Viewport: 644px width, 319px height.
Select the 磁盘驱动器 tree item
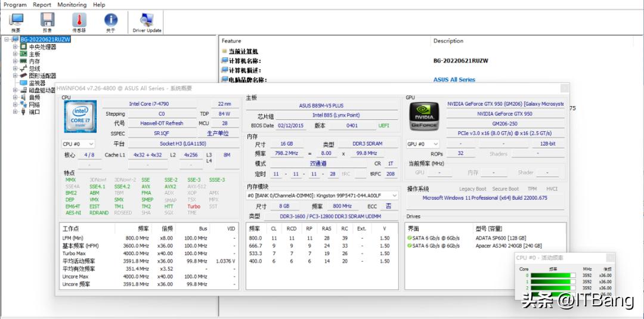point(42,90)
